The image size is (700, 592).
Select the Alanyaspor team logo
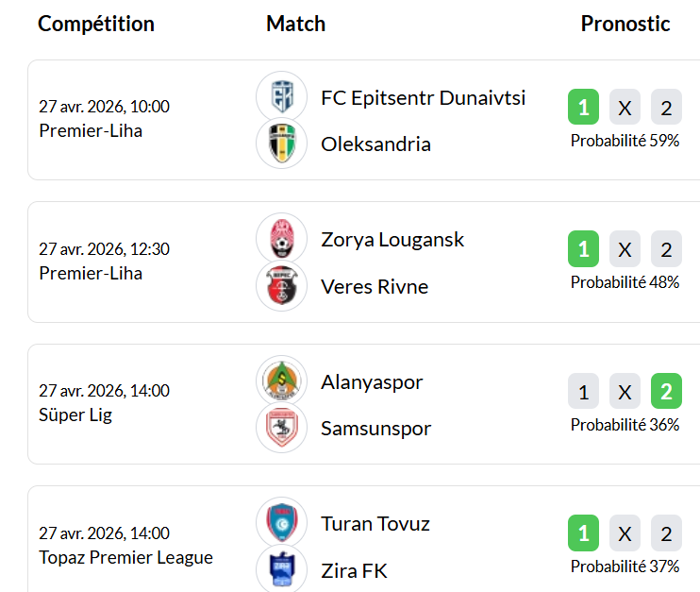coord(281,381)
